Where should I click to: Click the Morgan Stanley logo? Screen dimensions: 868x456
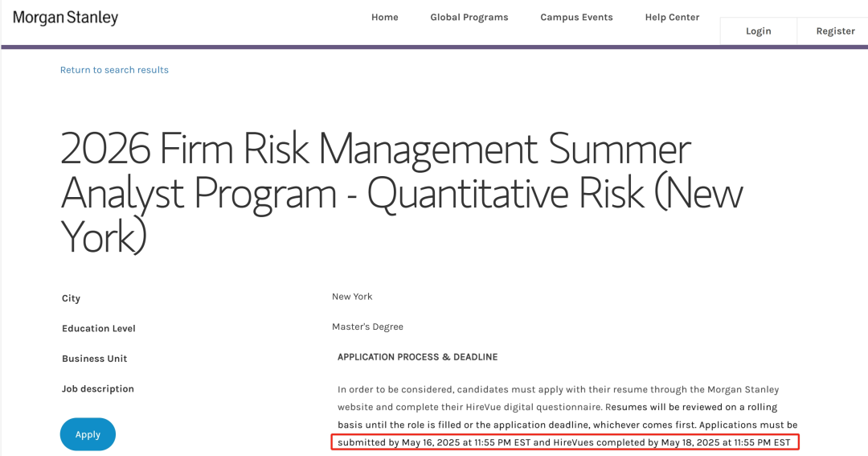(x=65, y=18)
